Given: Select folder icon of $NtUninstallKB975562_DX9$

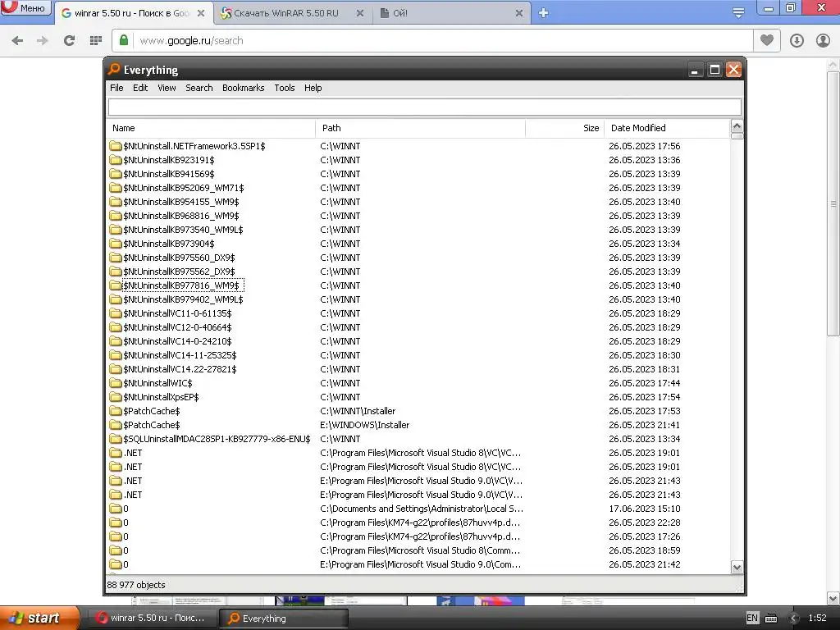Looking at the screenshot, I should click(x=115, y=271).
